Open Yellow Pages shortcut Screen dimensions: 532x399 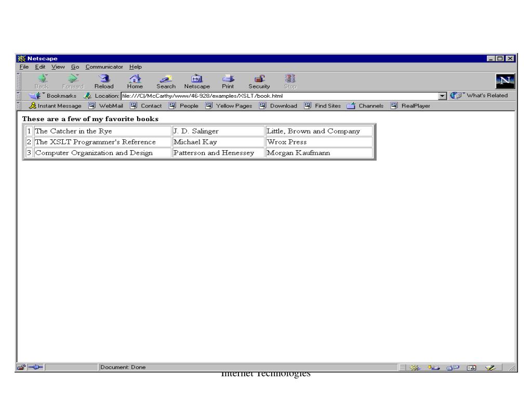click(x=229, y=106)
